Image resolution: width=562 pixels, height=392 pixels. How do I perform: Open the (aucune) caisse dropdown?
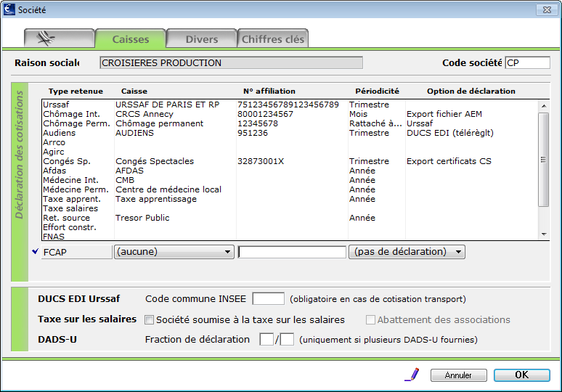174,252
